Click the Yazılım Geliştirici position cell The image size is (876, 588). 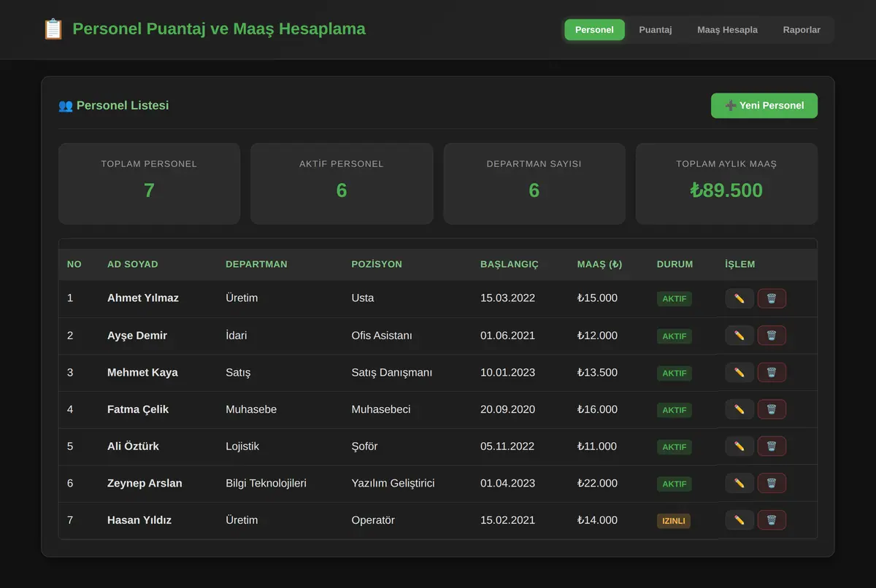[x=393, y=483]
